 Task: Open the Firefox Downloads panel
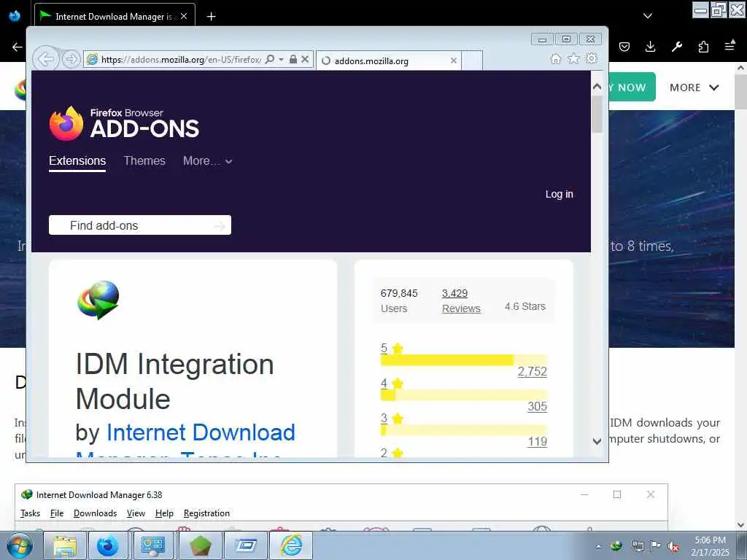tap(650, 47)
